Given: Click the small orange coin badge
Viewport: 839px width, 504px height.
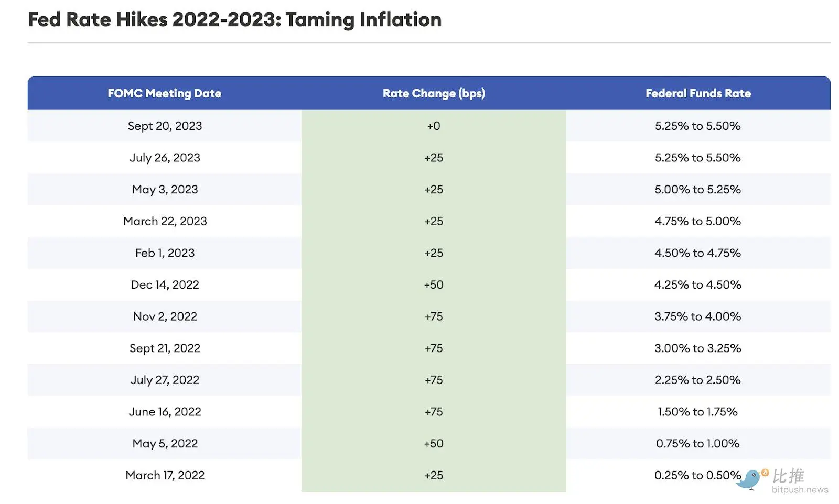Looking at the screenshot, I should coord(765,473).
